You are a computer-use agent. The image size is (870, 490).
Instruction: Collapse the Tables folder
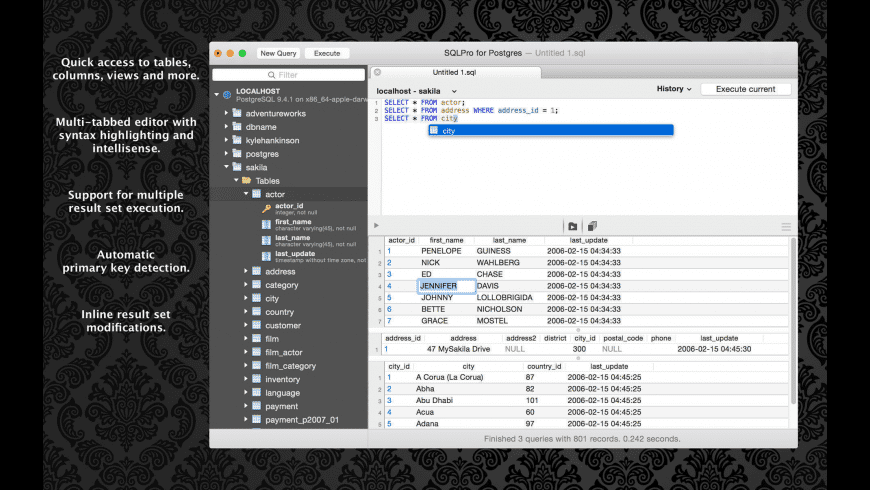pyautogui.click(x=236, y=180)
